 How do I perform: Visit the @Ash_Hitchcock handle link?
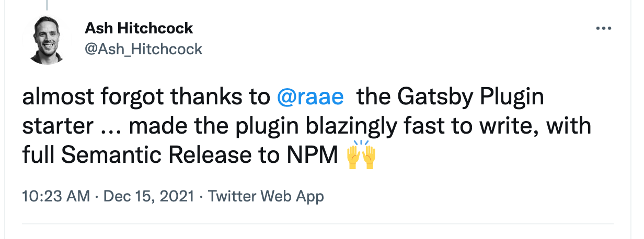(143, 49)
